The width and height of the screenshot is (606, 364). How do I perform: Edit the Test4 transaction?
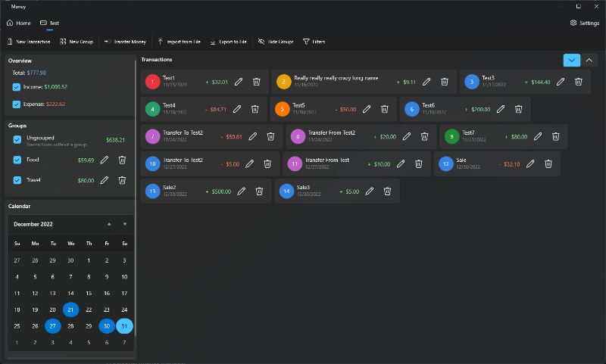(x=237, y=109)
